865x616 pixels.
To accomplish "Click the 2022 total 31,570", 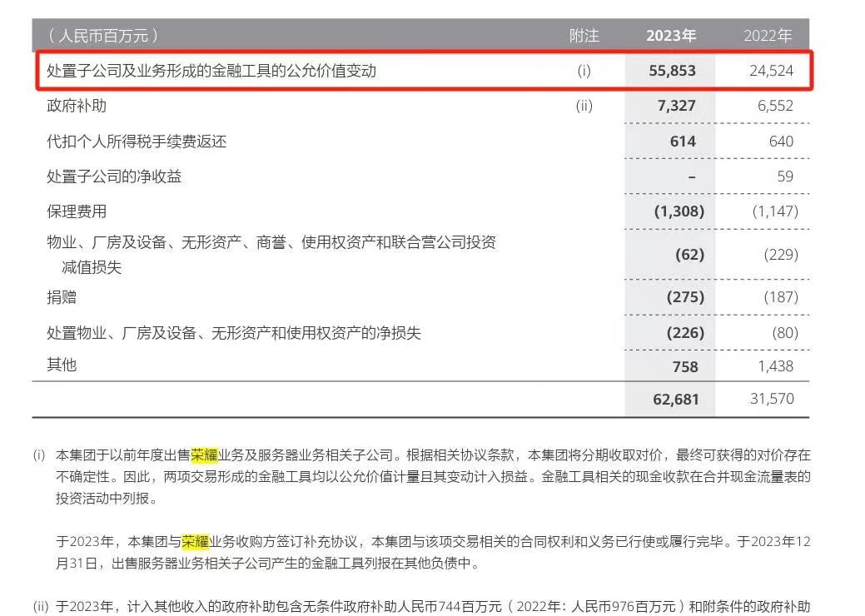I will pyautogui.click(x=771, y=400).
